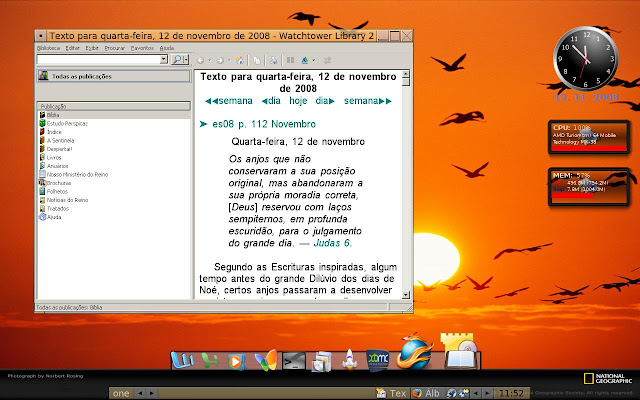Expand the dropdown beside the language icon
The width and height of the screenshot is (640, 400).
coord(313,60)
